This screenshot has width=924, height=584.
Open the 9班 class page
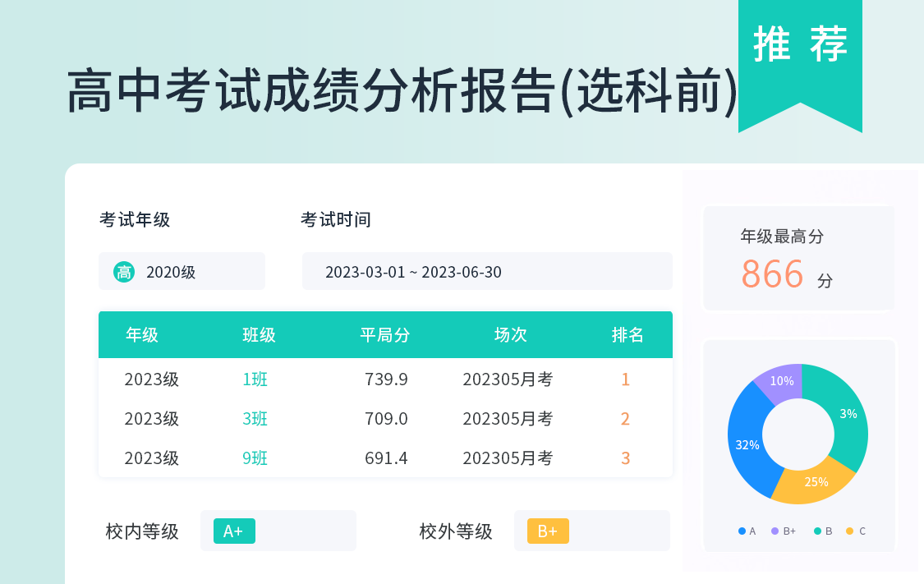pos(254,458)
